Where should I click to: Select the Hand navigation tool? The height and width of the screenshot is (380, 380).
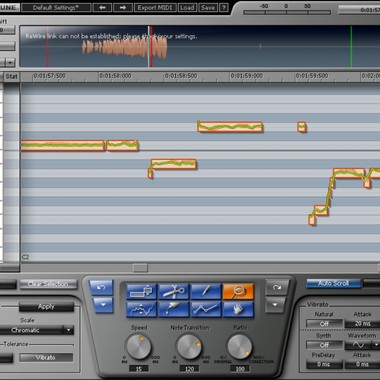coord(238,309)
